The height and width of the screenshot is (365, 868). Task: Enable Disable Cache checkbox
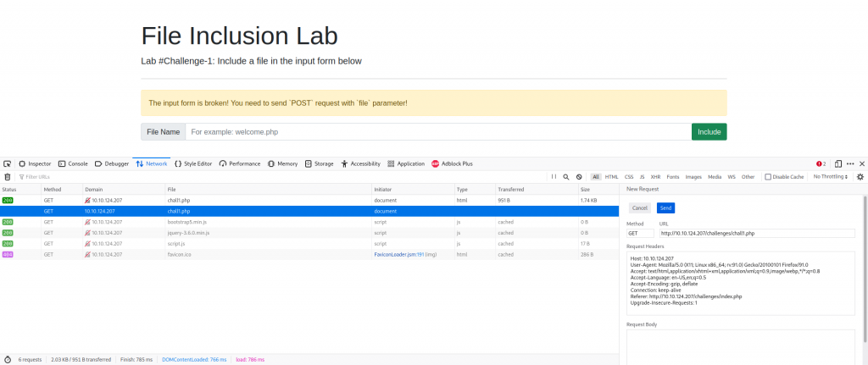point(768,177)
